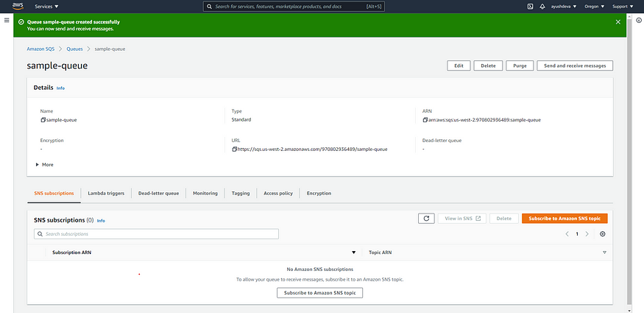
Task: Switch to the Access policy tab
Action: coord(278,193)
